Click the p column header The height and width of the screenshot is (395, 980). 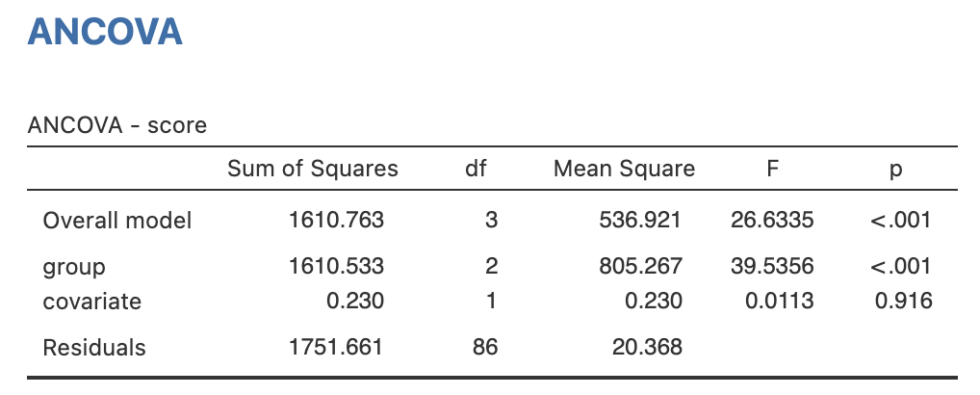896,170
